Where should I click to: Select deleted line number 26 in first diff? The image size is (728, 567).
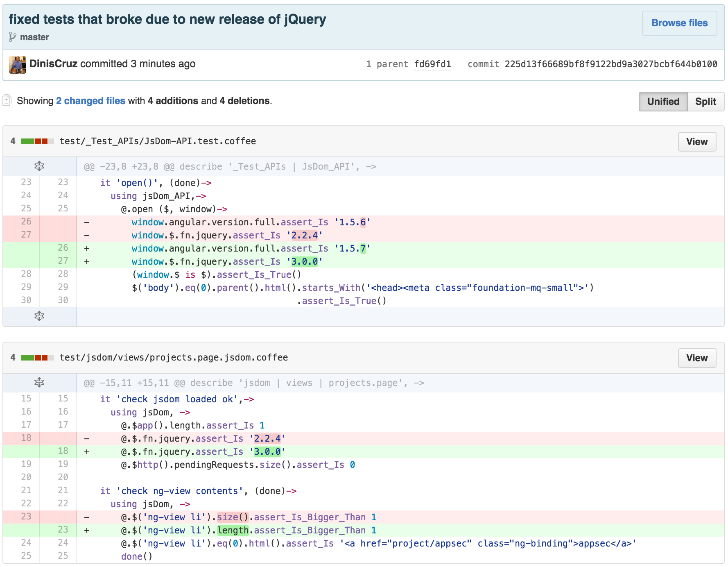click(26, 222)
